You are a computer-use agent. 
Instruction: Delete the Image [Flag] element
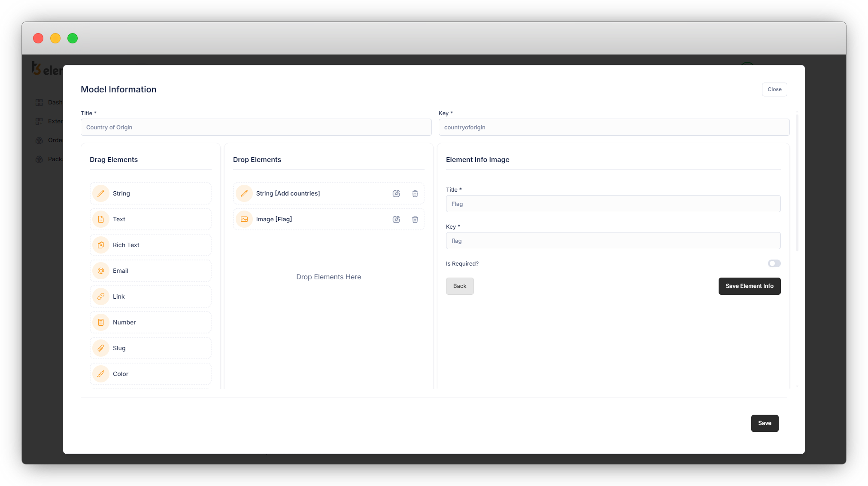point(415,219)
